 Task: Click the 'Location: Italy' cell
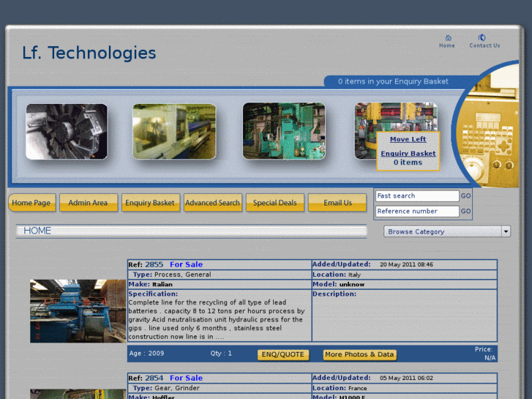(x=405, y=275)
